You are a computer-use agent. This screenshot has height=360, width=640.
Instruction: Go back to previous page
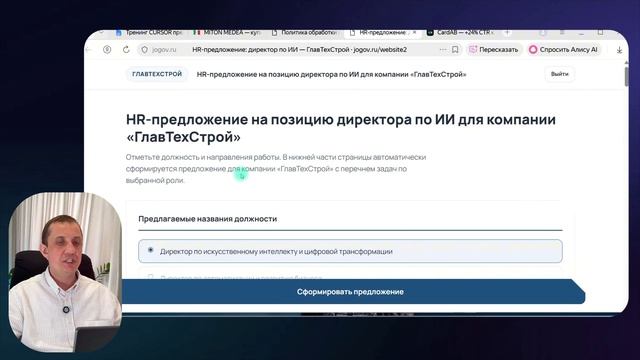click(89, 50)
